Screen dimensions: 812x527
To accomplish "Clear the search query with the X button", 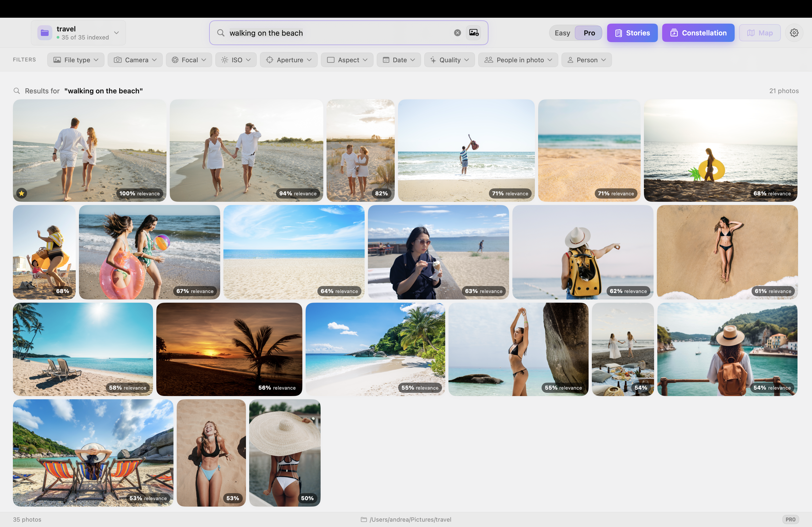I will click(x=458, y=33).
